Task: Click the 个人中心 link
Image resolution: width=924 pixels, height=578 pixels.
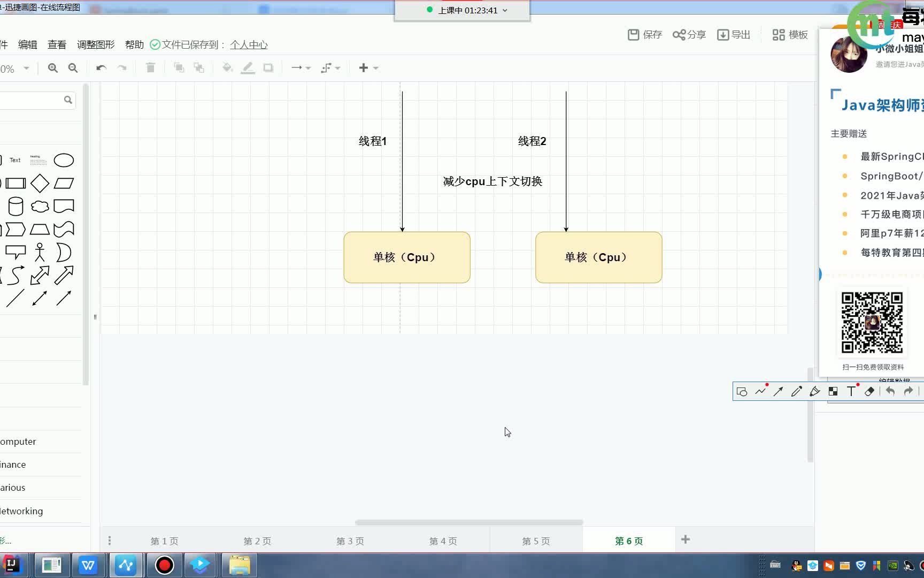Action: click(x=248, y=45)
